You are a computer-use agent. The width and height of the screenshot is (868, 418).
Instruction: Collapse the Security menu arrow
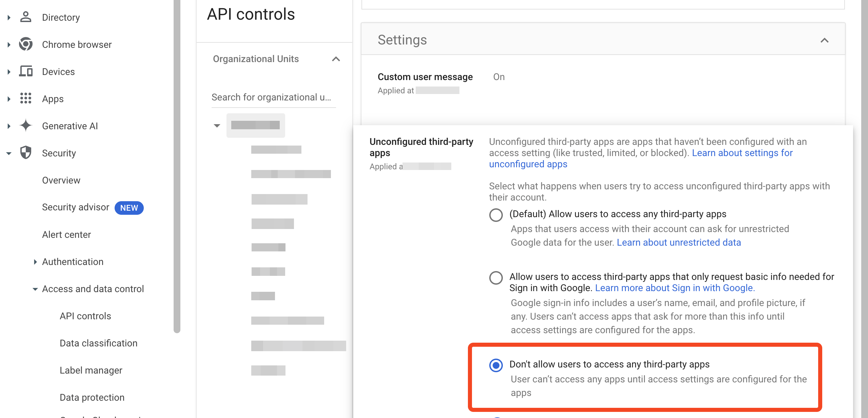[9, 153]
